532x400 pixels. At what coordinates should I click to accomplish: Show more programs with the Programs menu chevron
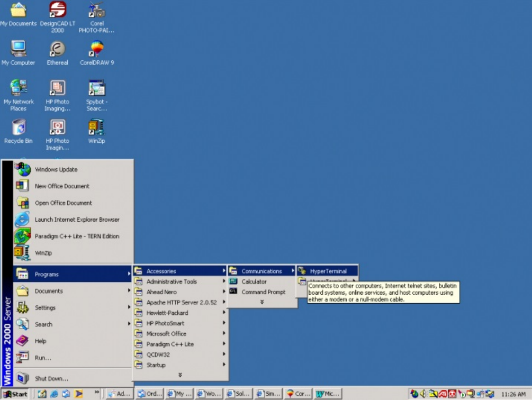pos(180,375)
